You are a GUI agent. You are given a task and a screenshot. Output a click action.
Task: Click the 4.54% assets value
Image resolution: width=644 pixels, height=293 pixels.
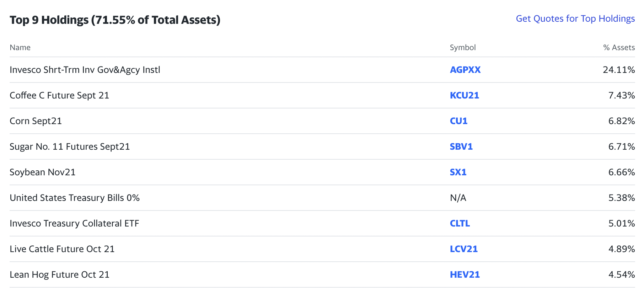(622, 275)
